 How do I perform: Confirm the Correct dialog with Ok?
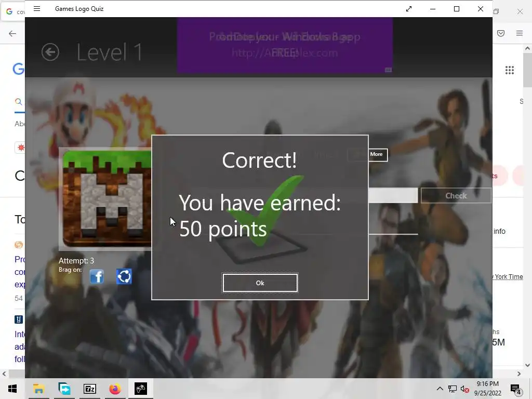click(x=260, y=283)
